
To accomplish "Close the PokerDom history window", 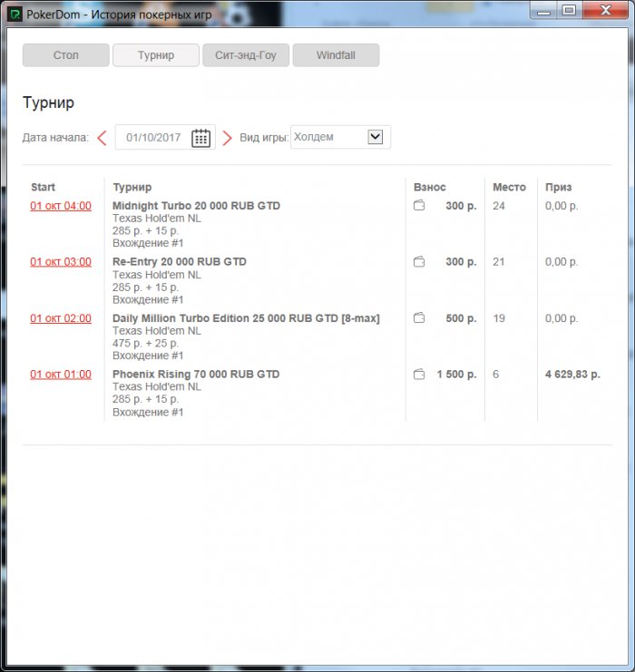I will coord(605,10).
